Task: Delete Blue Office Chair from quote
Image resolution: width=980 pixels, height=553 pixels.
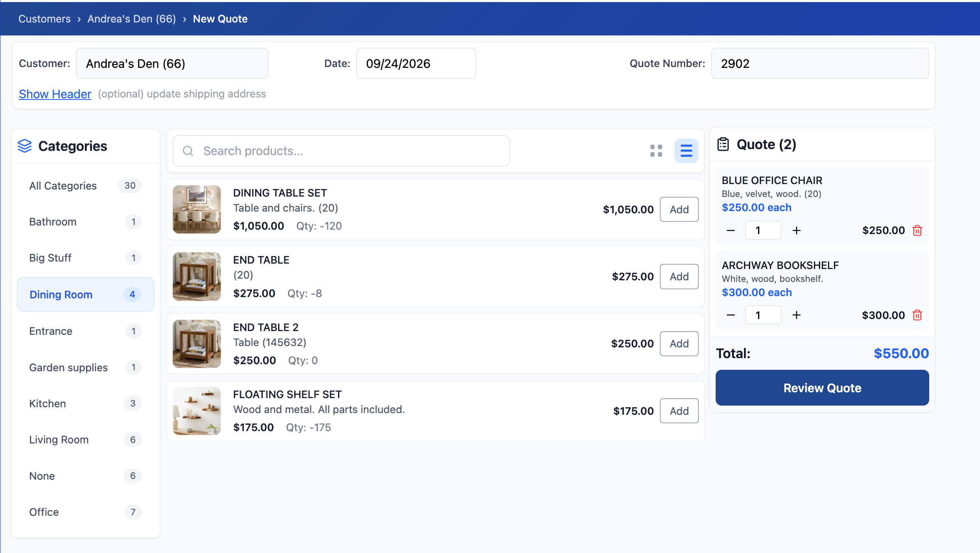Action: (917, 230)
